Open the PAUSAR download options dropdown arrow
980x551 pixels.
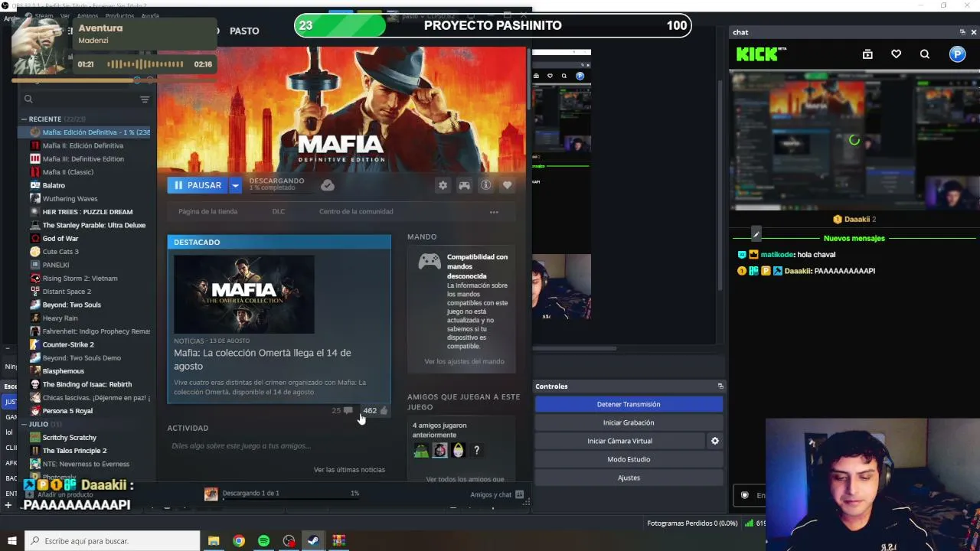click(x=236, y=185)
